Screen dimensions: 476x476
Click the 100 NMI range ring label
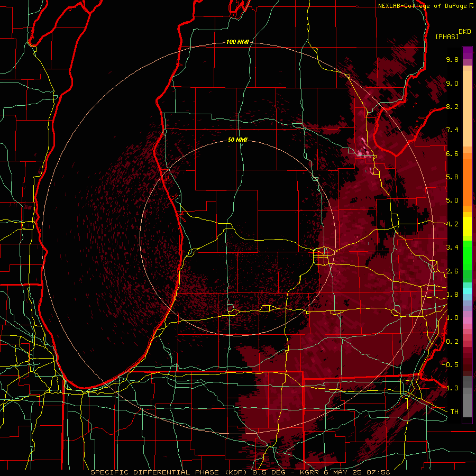237,42
